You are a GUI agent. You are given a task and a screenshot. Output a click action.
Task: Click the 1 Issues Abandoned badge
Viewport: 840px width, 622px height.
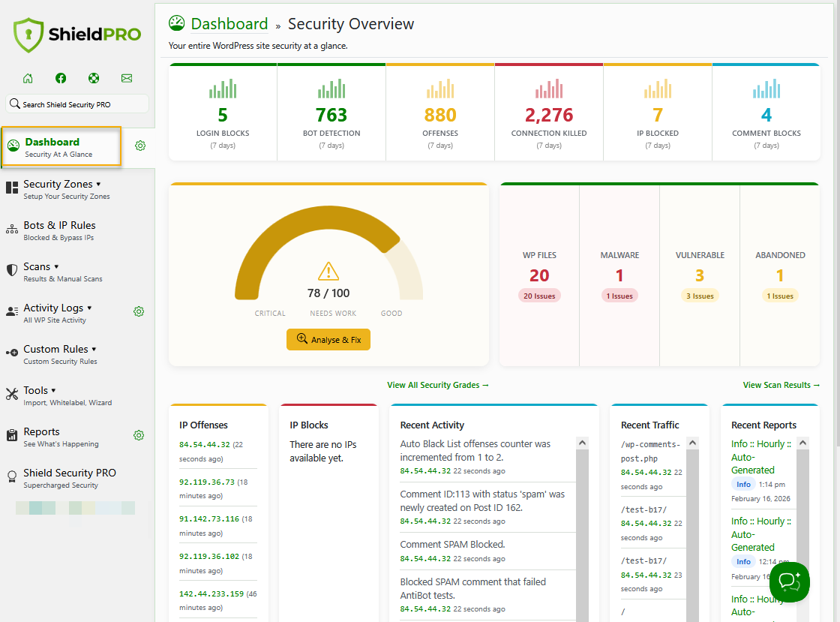click(x=780, y=296)
